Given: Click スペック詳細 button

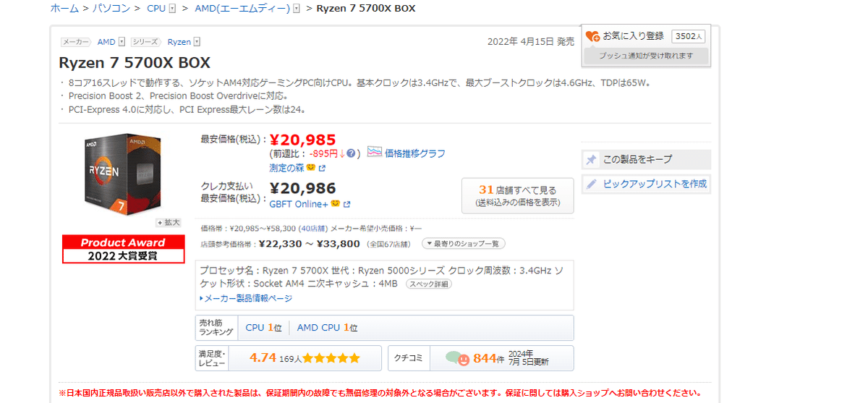Looking at the screenshot, I should tap(429, 284).
